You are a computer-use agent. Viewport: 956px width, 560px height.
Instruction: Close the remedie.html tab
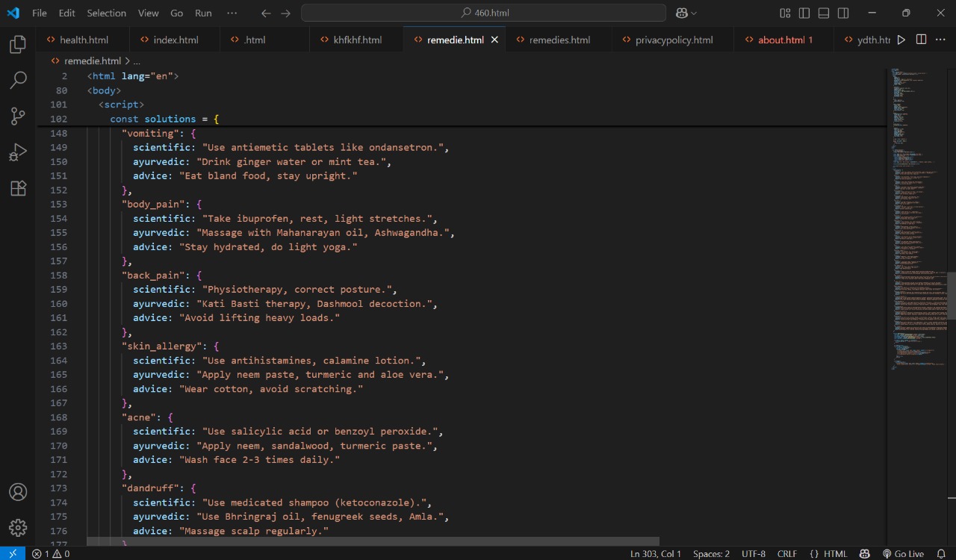pyautogui.click(x=494, y=40)
